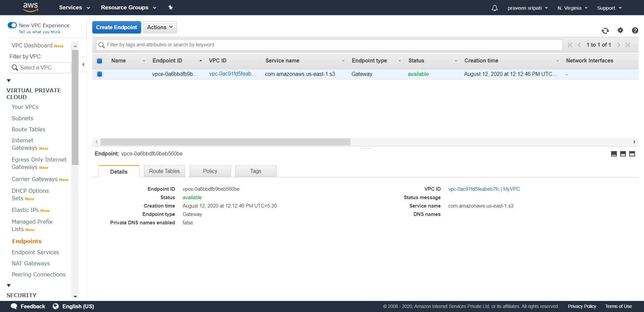Screen dimensions: 644x312
Task: Open the Actions dropdown
Action: pos(160,27)
